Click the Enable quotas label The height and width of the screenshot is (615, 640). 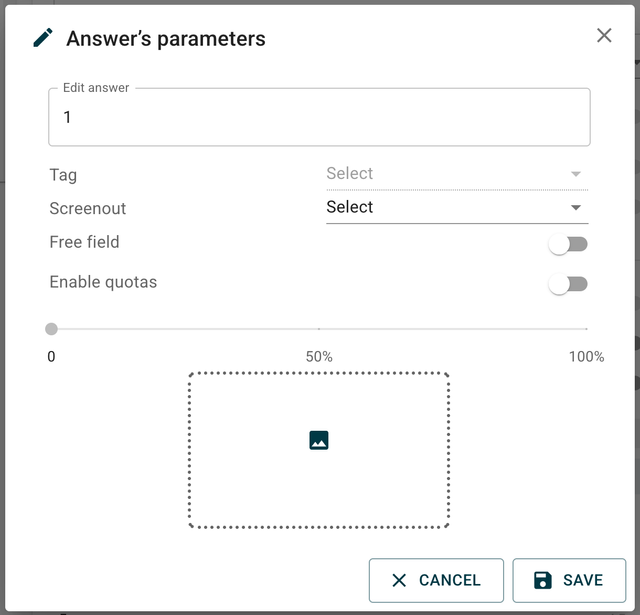point(103,282)
